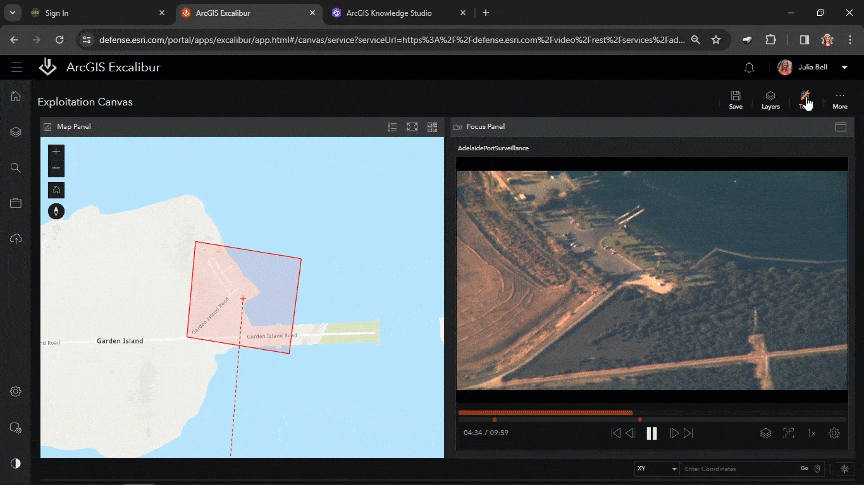Step forward one frame
This screenshot has height=485, width=864.
click(x=674, y=433)
